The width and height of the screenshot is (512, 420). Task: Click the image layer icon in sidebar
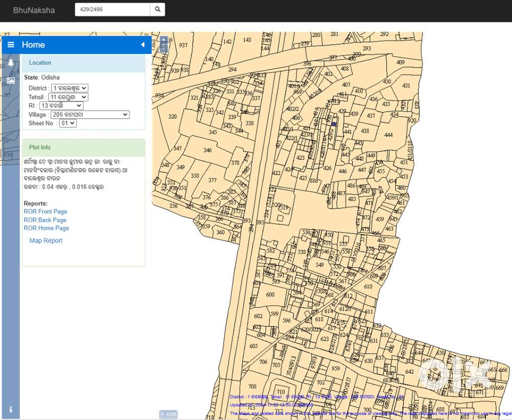tap(11, 80)
